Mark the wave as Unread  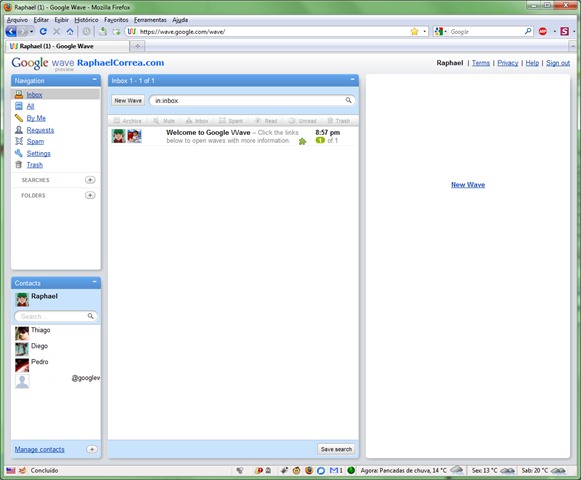pos(302,121)
